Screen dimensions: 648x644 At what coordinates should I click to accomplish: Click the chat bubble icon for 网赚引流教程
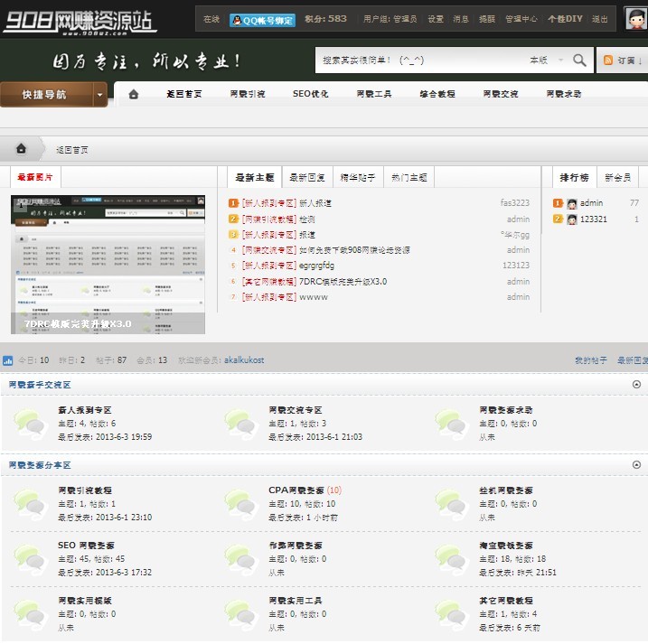point(30,504)
